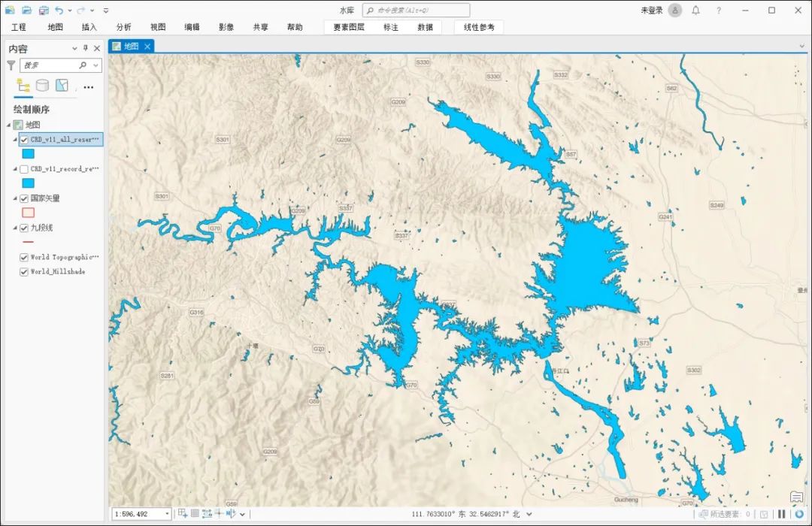Refresh the map view
This screenshot has width=812, height=526.
pyautogui.click(x=799, y=514)
